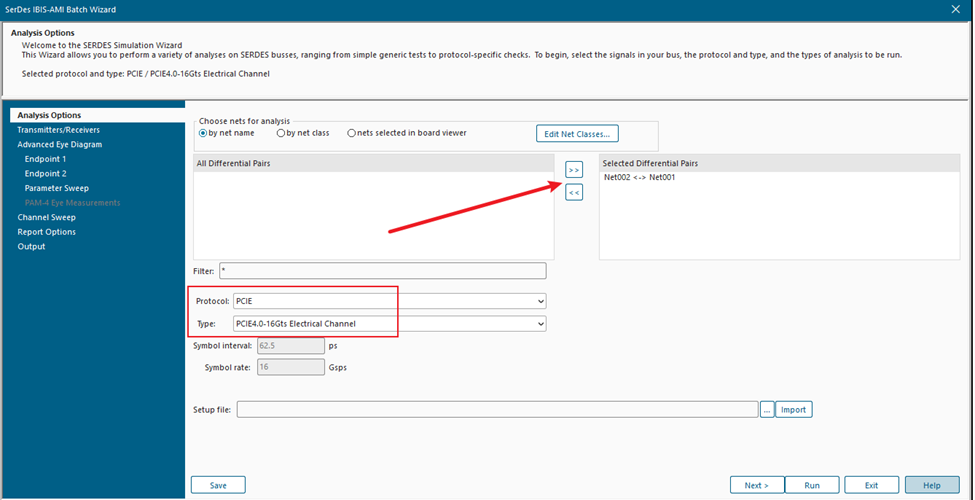Click the Import setup file button
This screenshot has height=500, width=975.
pos(793,409)
